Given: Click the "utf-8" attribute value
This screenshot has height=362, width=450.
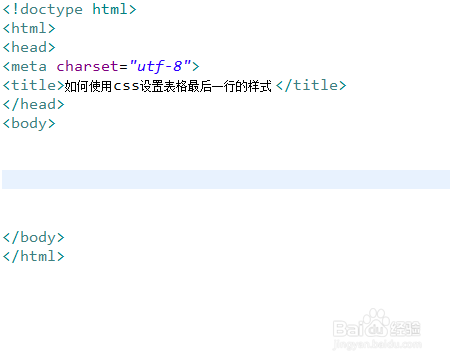Looking at the screenshot, I should click(x=160, y=66).
